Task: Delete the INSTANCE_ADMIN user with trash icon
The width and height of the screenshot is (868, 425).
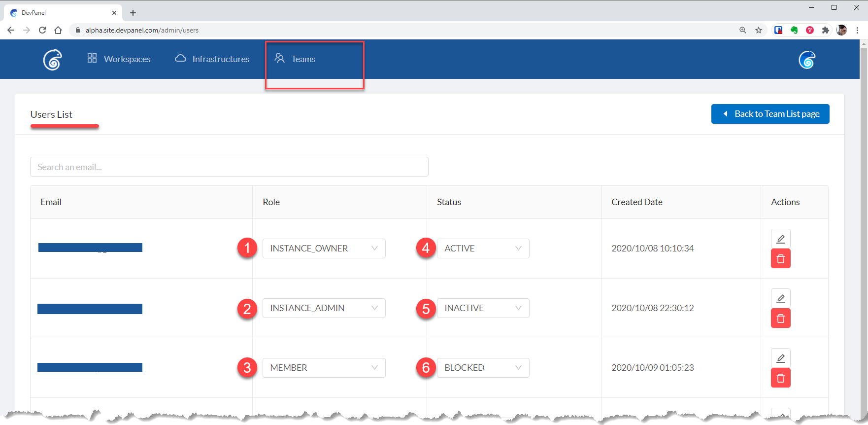Action: tap(780, 319)
